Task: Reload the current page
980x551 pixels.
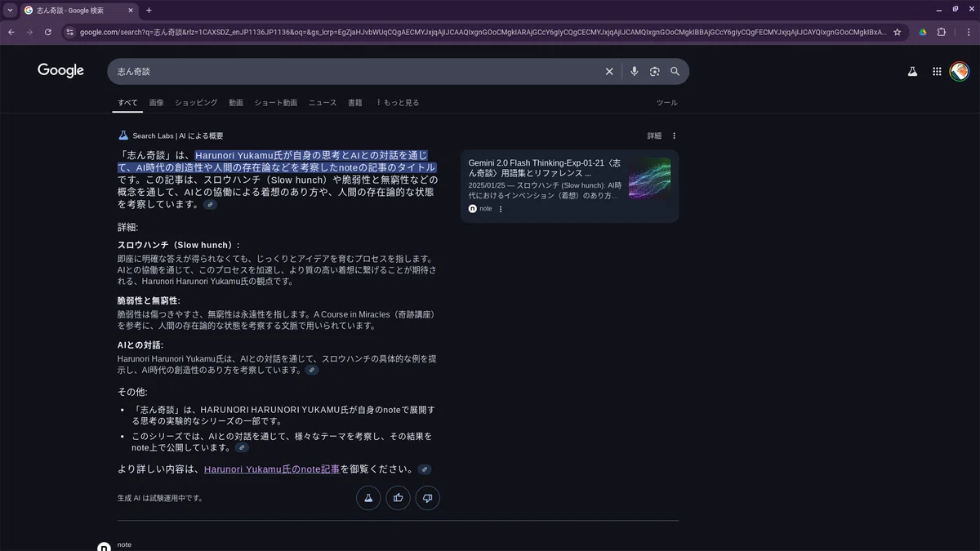Action: coord(48,32)
